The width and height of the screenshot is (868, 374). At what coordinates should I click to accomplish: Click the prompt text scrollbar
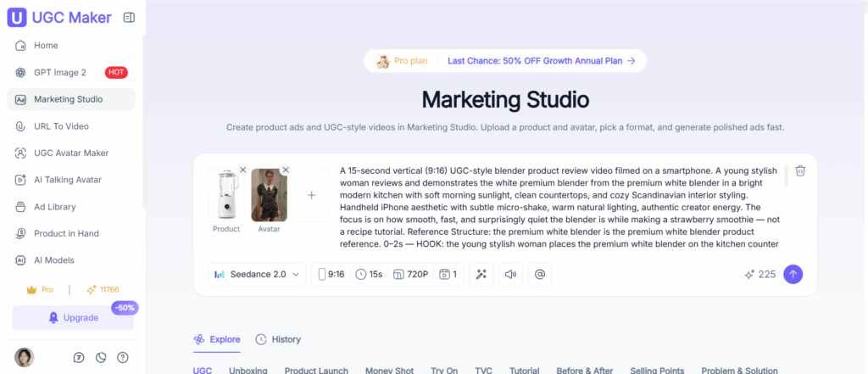pos(786,176)
